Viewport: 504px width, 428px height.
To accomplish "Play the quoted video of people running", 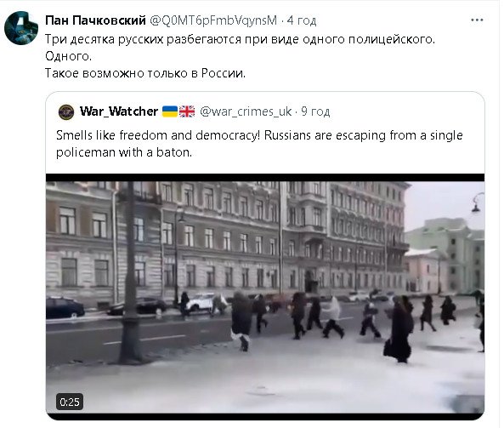I will pos(265,297).
